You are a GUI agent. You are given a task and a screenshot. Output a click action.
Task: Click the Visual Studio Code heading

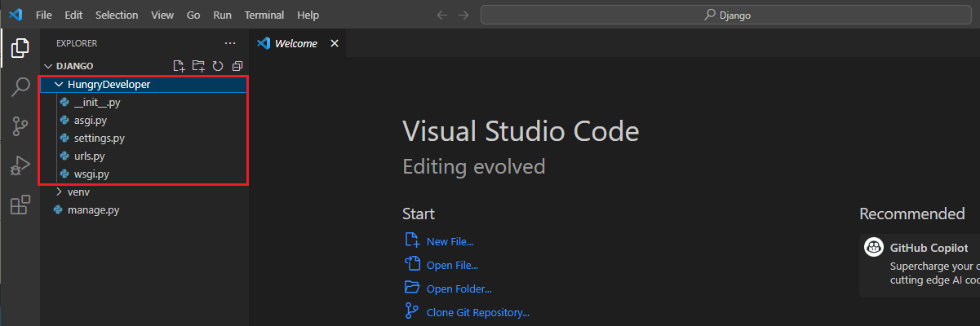521,131
